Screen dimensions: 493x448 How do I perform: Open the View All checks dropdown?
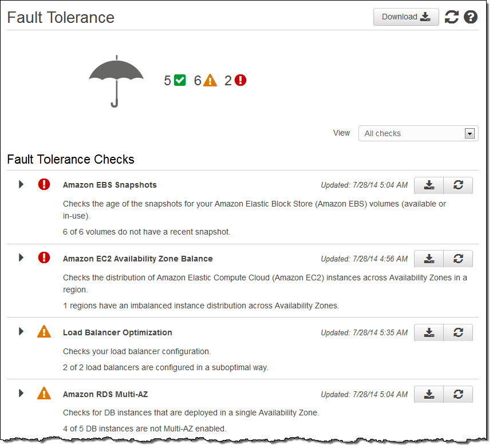pos(418,133)
